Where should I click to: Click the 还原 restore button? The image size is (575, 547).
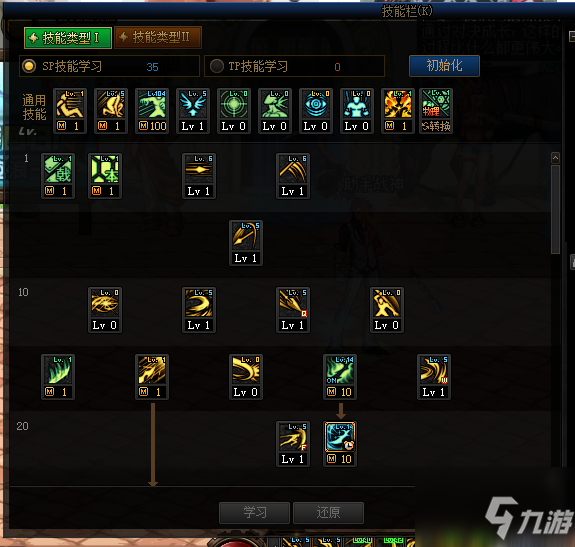pyautogui.click(x=329, y=513)
